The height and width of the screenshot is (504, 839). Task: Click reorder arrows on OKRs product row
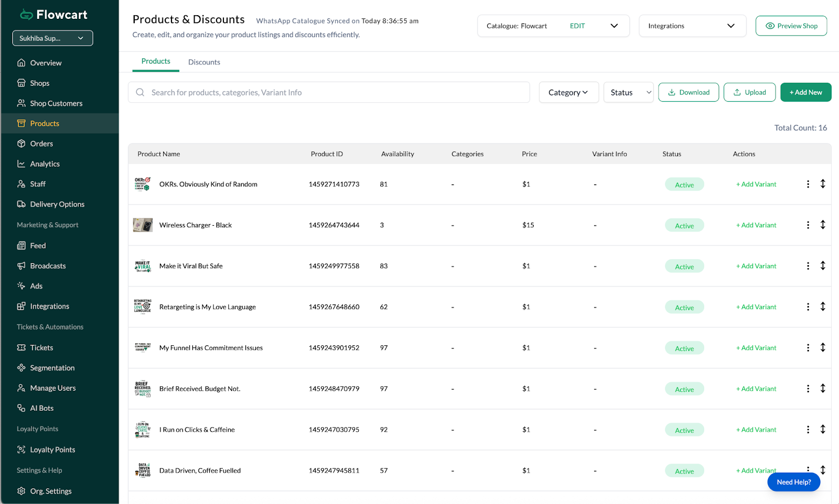pyautogui.click(x=823, y=184)
